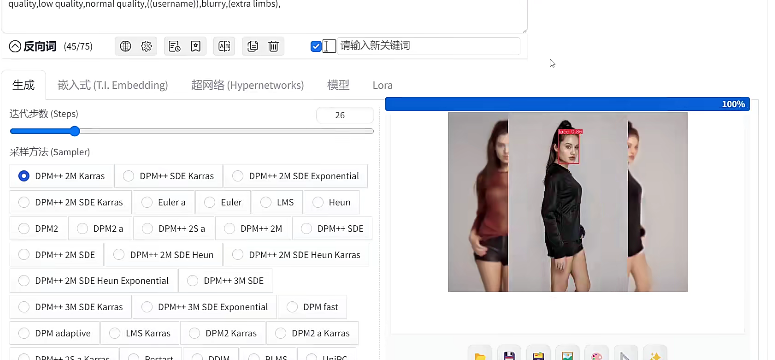Focus the 请输入新关键词 input field

429,46
